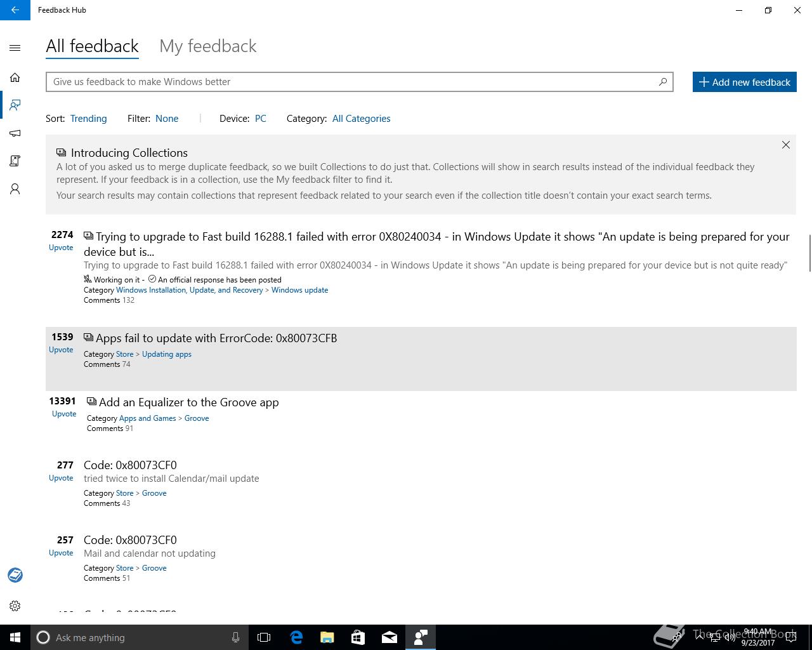Click the collection icon beside Fast build title

point(88,236)
